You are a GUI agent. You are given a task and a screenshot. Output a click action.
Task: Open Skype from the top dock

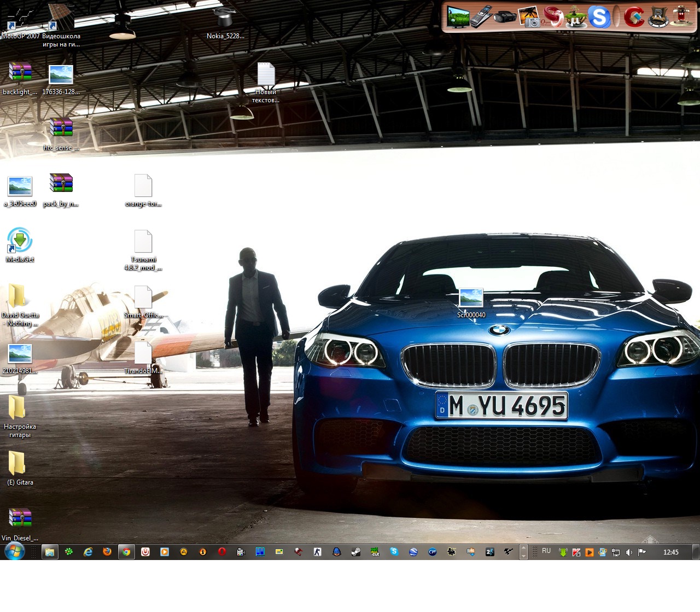[599, 17]
